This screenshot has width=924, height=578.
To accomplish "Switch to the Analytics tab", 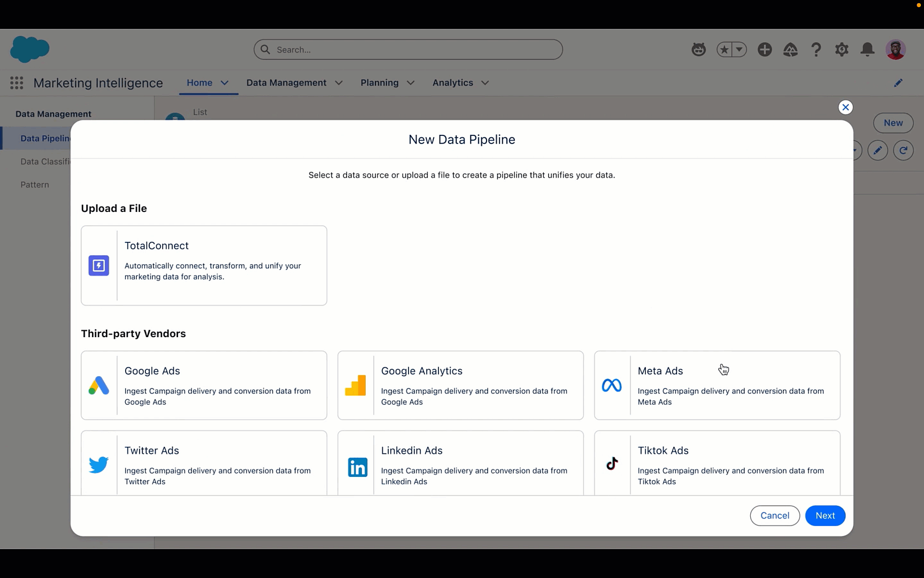I will pos(452,83).
